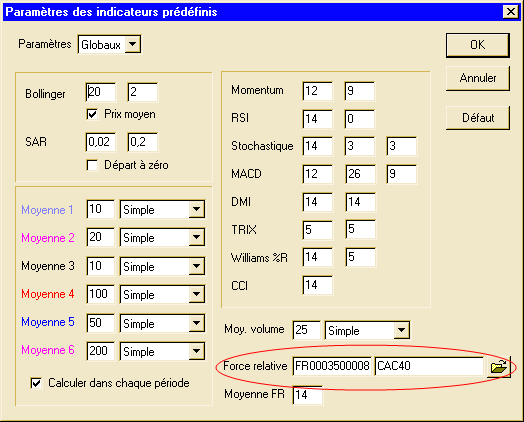The width and height of the screenshot is (524, 422).
Task: Close the Paramètres des indicateurs dialog
Action: (510, 12)
